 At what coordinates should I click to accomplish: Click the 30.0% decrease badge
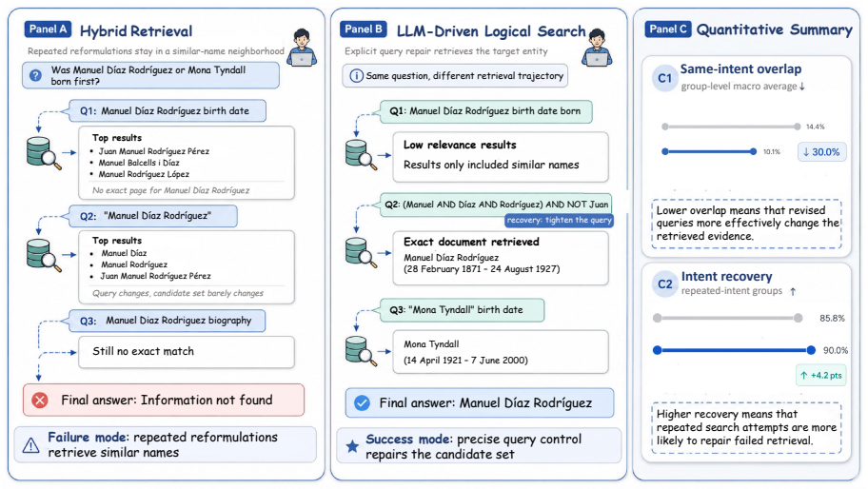click(x=821, y=152)
